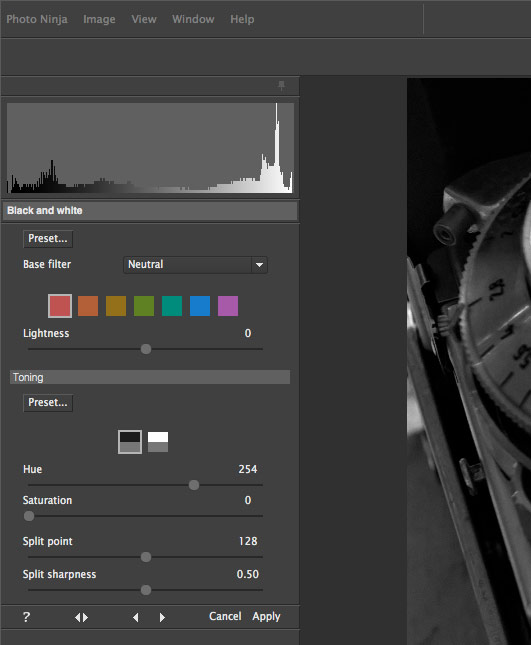Screen dimensions: 531x645
Task: Go to next with the right arrow
Action: (x=162, y=617)
